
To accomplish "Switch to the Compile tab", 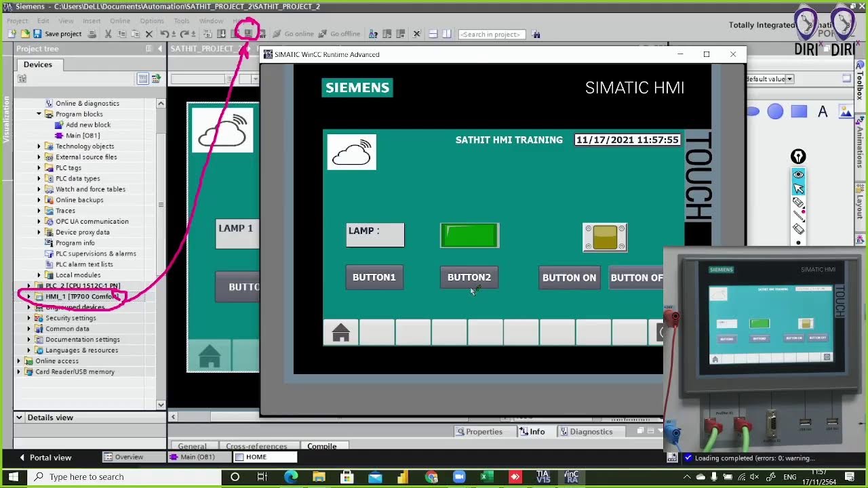I will pyautogui.click(x=322, y=446).
